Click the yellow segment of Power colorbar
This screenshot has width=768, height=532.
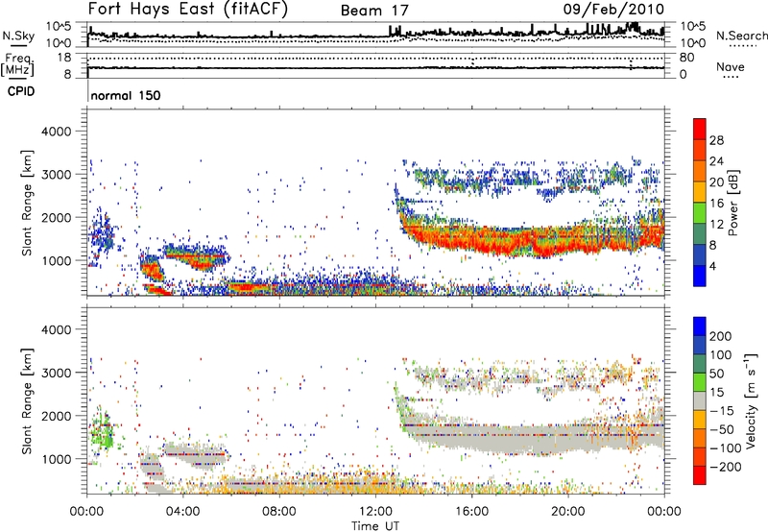tap(700, 192)
